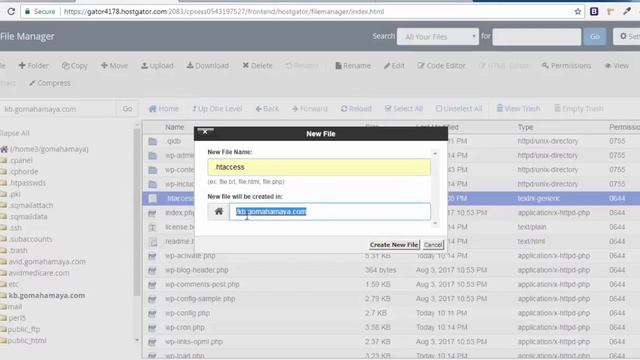Create a new Folder from the toolbar

tap(33, 66)
